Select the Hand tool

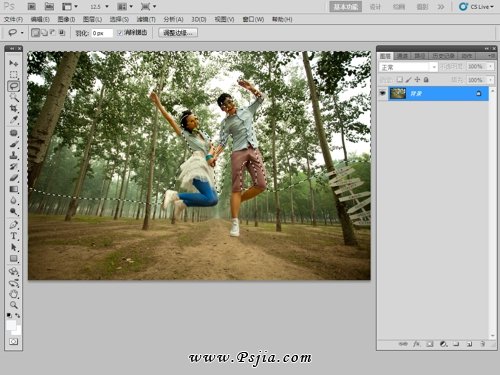[x=14, y=294]
